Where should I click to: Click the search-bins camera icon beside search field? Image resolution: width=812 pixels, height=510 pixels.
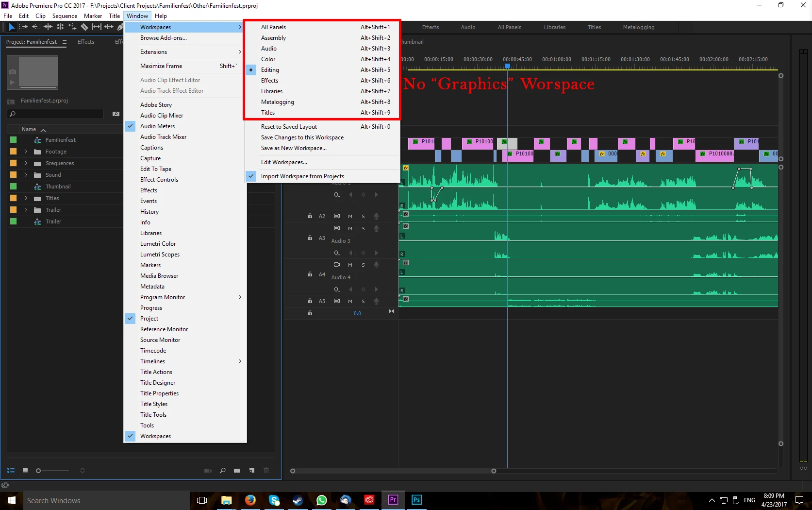click(116, 114)
